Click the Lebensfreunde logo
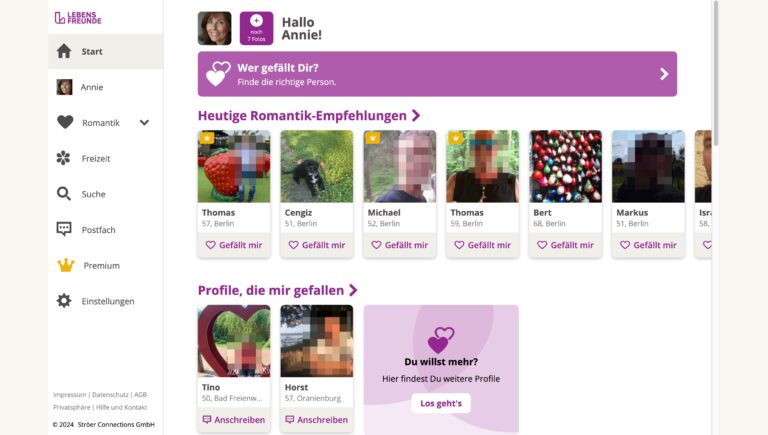 (78, 18)
